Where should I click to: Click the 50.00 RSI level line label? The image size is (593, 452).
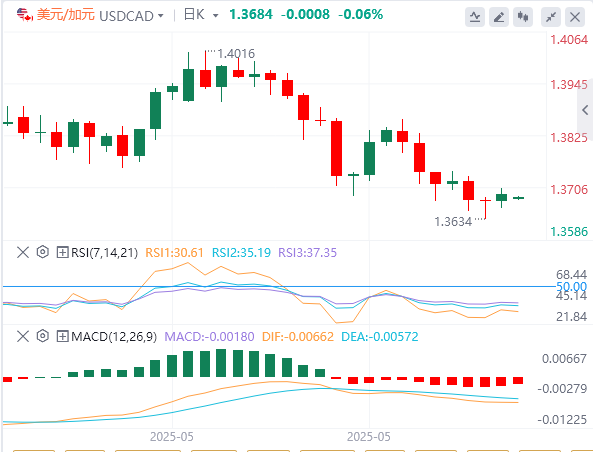(x=571, y=286)
